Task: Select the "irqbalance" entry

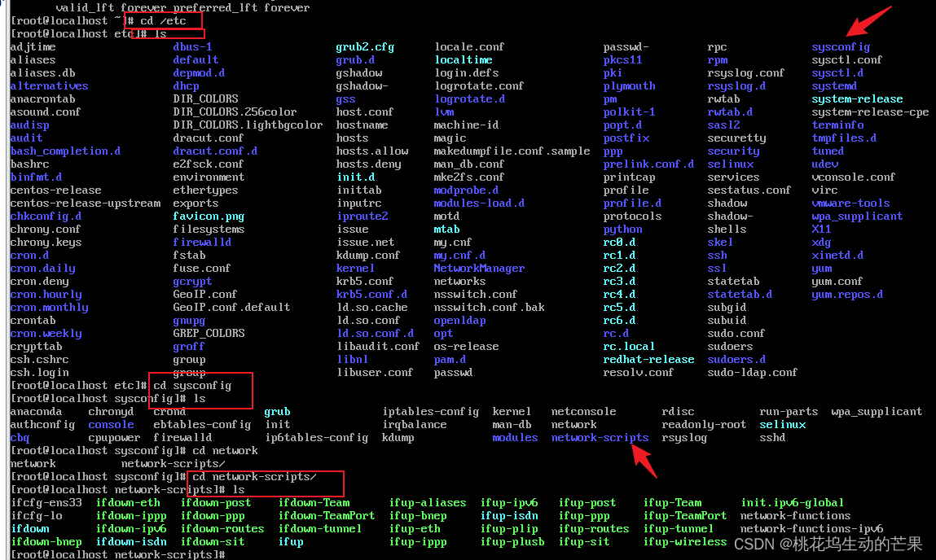Action: (415, 425)
